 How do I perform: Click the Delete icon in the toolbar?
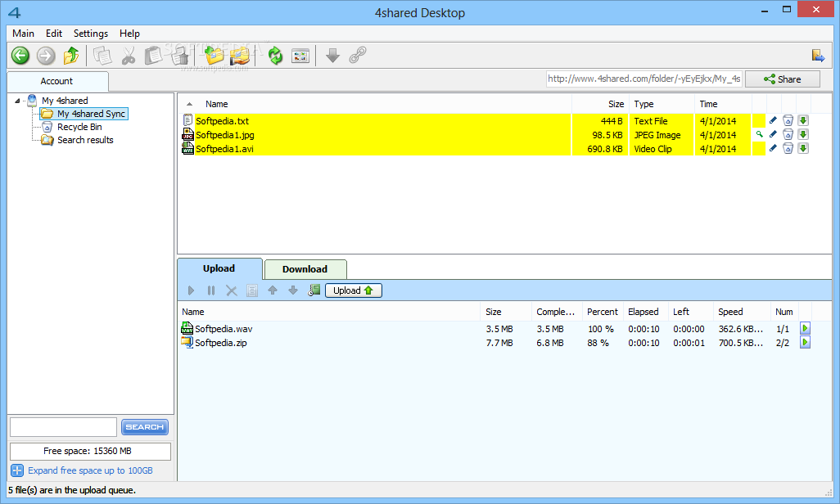pos(180,56)
